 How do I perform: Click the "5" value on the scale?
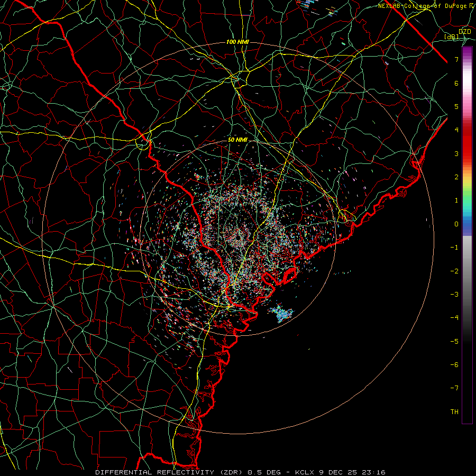pos(456,106)
